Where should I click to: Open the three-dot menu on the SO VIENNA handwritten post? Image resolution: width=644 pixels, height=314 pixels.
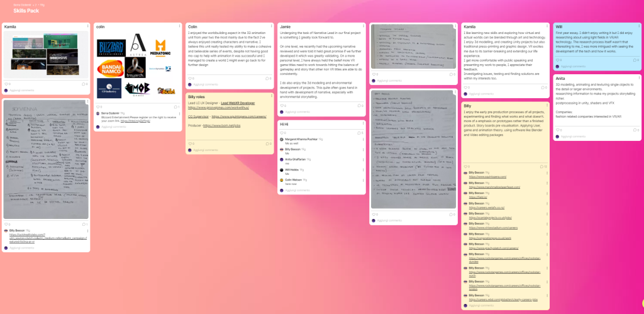(x=87, y=101)
